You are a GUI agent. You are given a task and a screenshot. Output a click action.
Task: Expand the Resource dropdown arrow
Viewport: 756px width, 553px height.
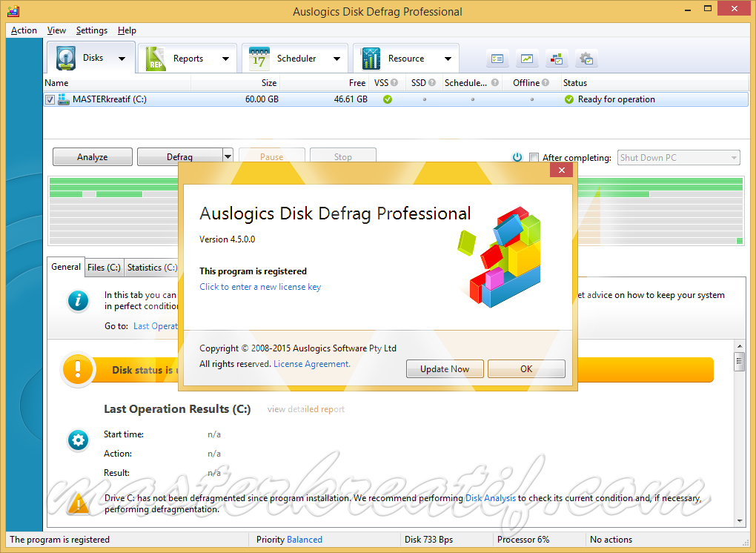click(x=448, y=59)
